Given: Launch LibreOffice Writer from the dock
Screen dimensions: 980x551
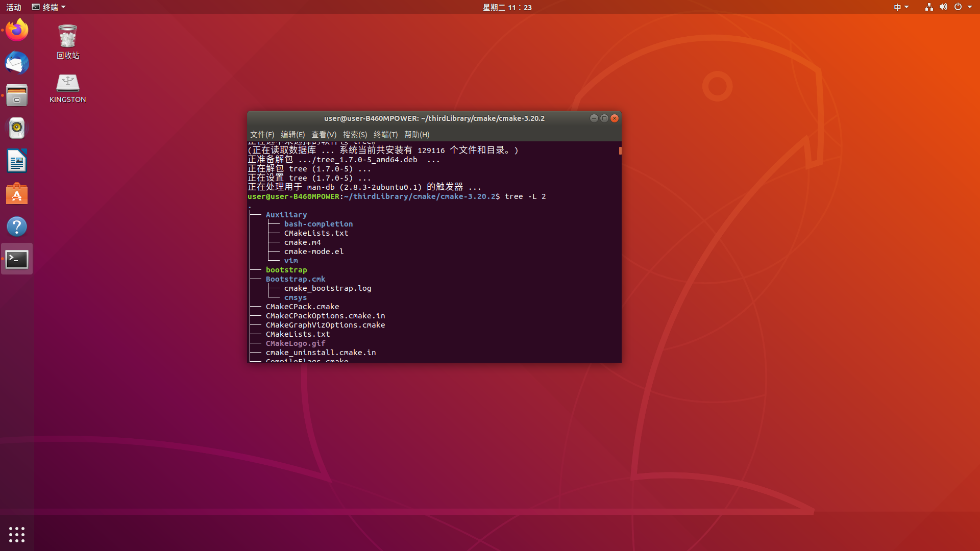Looking at the screenshot, I should 17,161.
